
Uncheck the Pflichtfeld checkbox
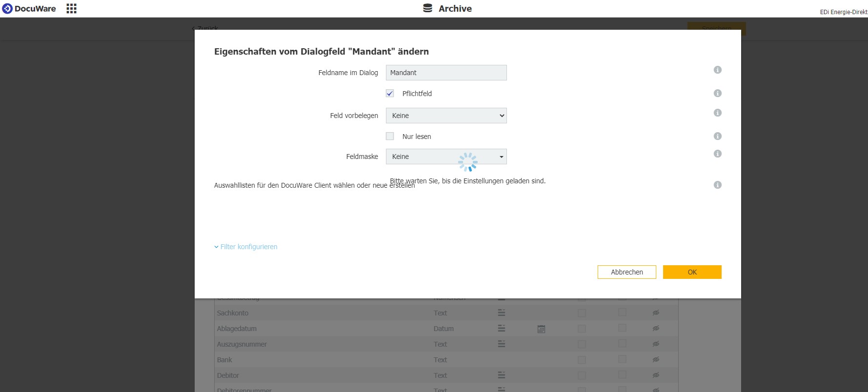pos(390,94)
